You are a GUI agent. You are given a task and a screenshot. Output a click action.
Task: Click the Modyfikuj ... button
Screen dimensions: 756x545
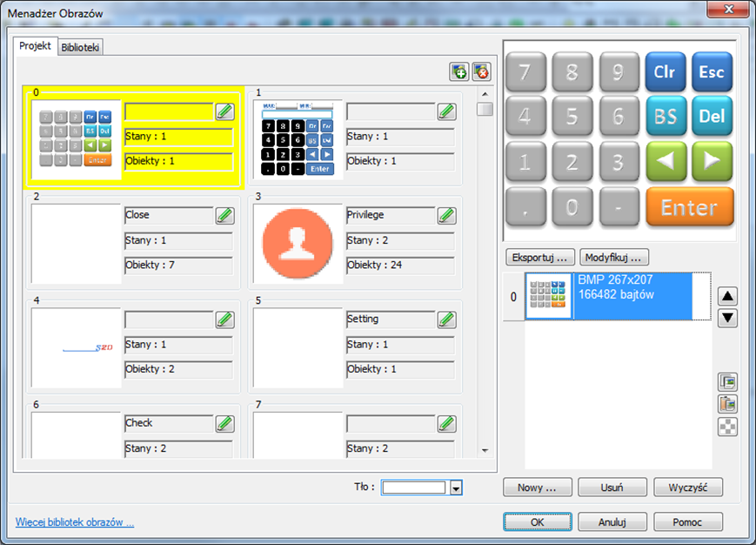click(x=613, y=258)
